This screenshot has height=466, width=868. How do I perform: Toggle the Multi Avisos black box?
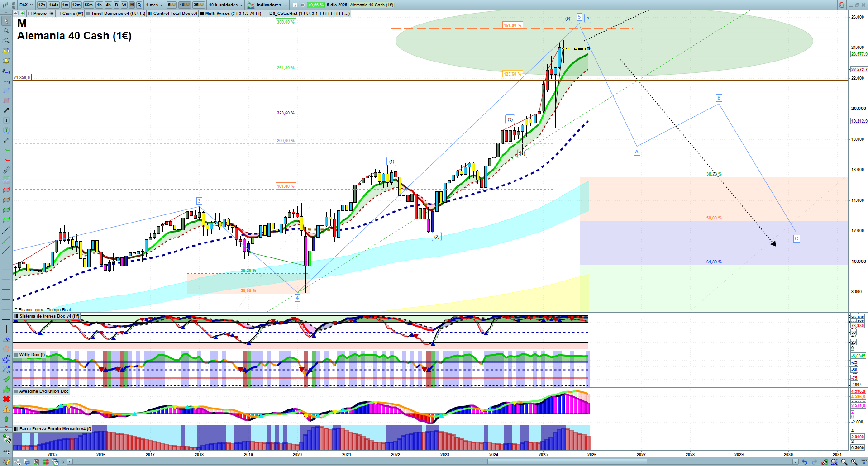coord(202,14)
